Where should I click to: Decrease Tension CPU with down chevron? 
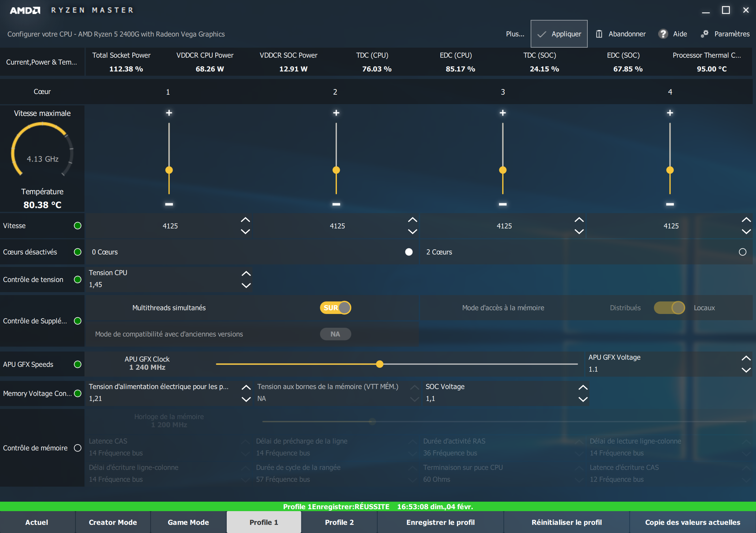246,285
